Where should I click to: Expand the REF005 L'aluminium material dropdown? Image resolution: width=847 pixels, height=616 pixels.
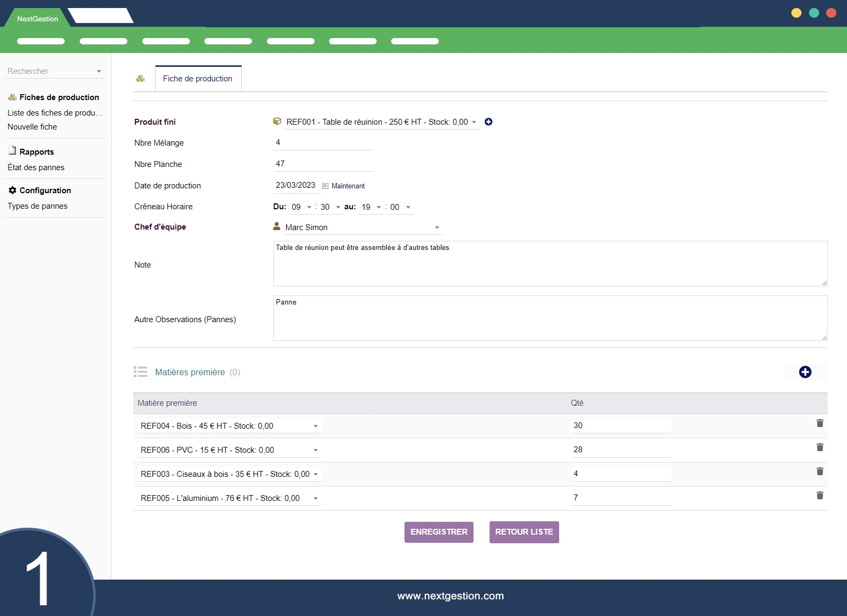tap(316, 498)
